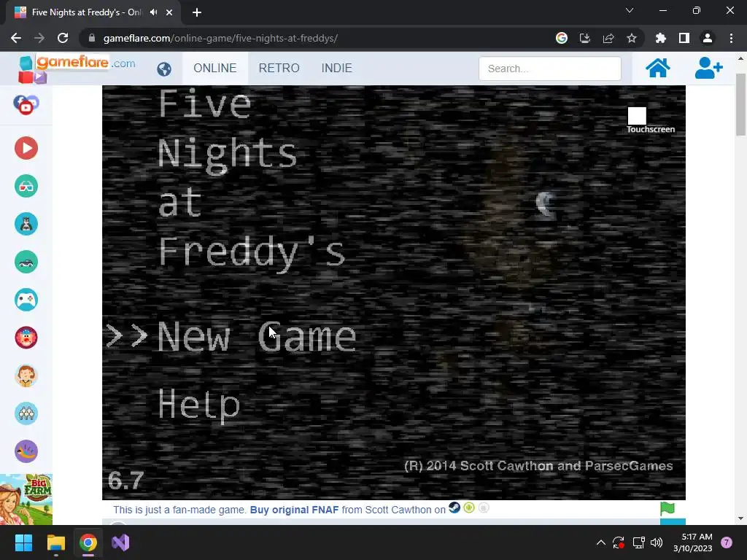The image size is (747, 560).
Task: Open the 3D glasses games category
Action: coord(26,186)
